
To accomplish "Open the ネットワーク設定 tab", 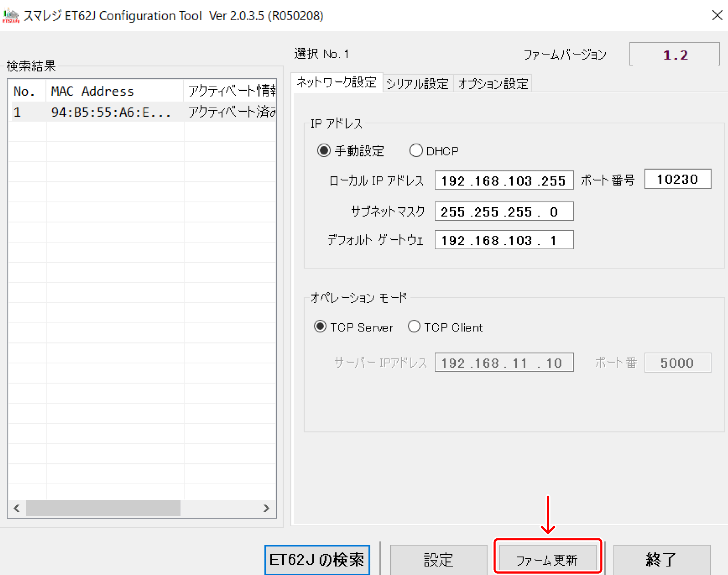I will pyautogui.click(x=337, y=82).
